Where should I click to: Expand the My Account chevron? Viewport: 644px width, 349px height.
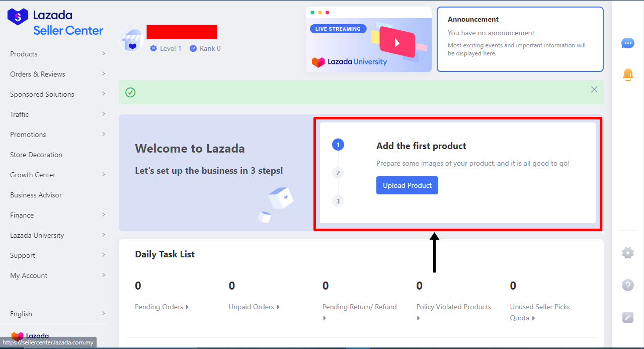click(104, 275)
